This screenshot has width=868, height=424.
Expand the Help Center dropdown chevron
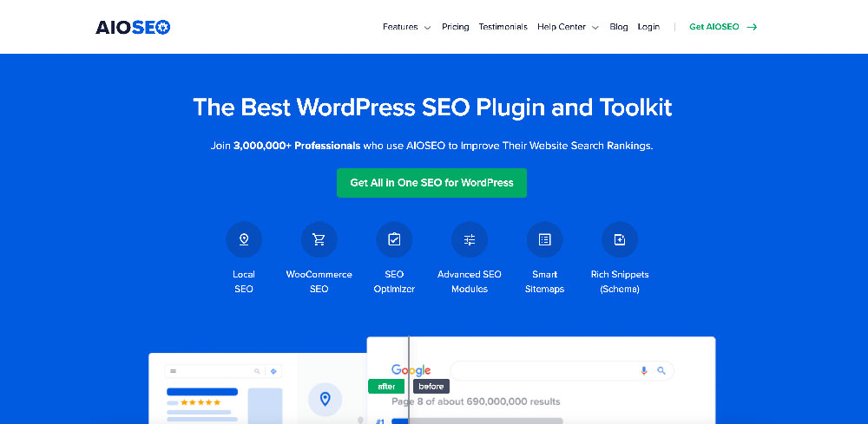[x=595, y=28]
